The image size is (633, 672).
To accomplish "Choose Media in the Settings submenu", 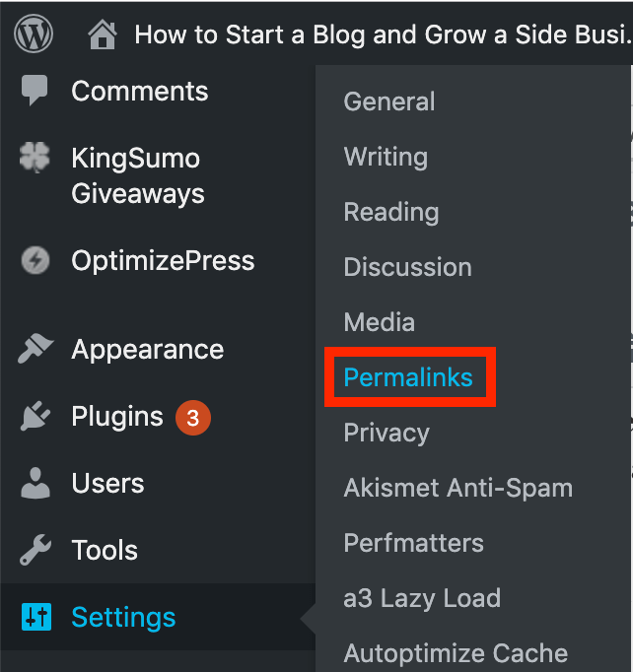I will 379,322.
